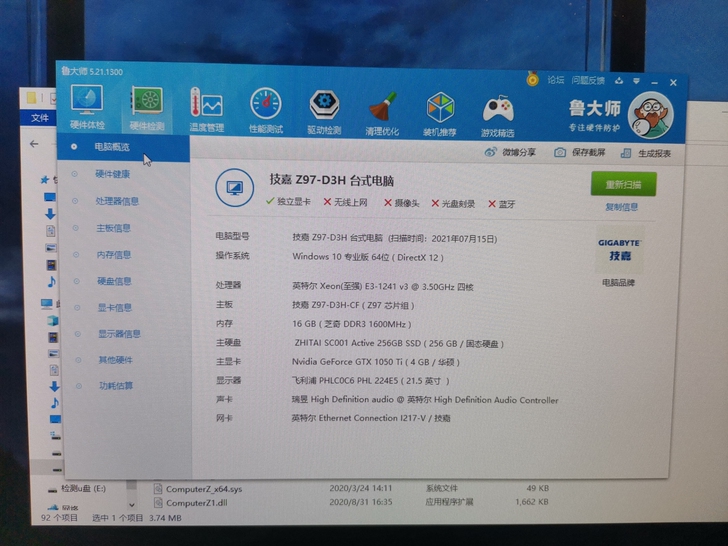The height and width of the screenshot is (546, 728).
Task: Click back arrow in File Explorer window
Action: click(34, 144)
